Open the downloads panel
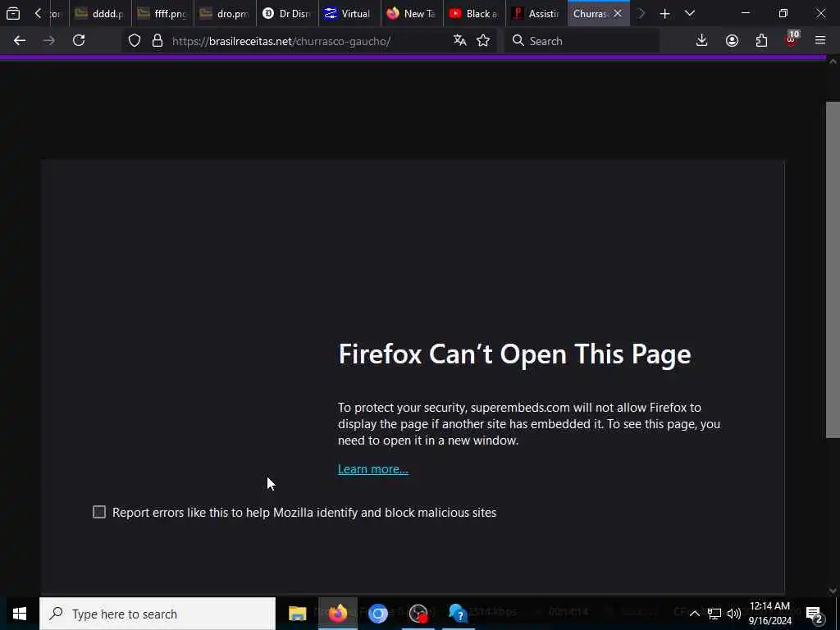The height and width of the screenshot is (630, 840). coord(702,41)
